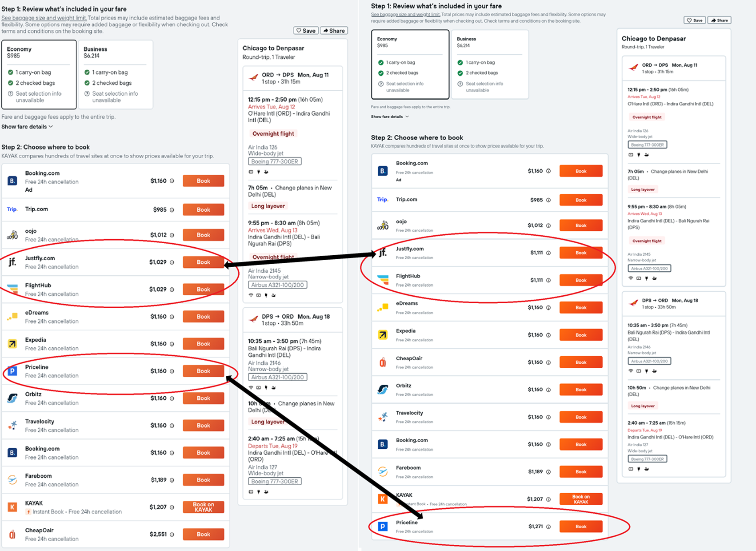Viewport: 756px width, 551px height.
Task: Book CheapOair $2,551 fare
Action: (x=204, y=534)
